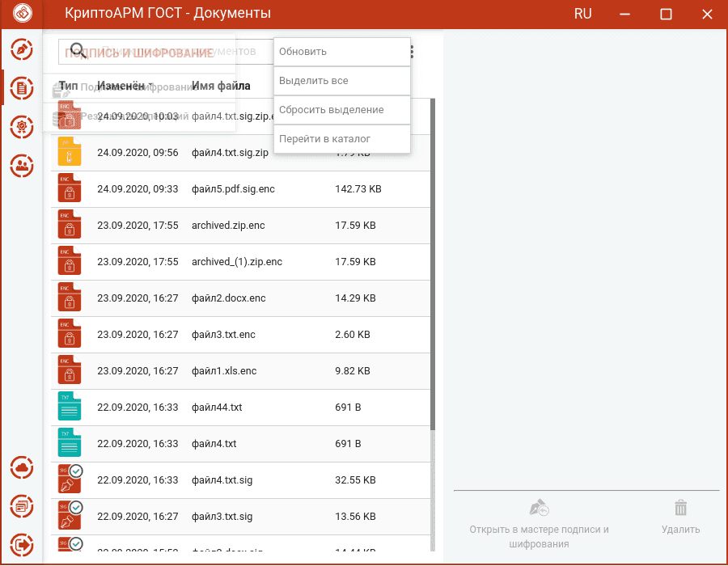Select file name файл4.txt.sig
The image size is (728, 566).
(x=222, y=479)
